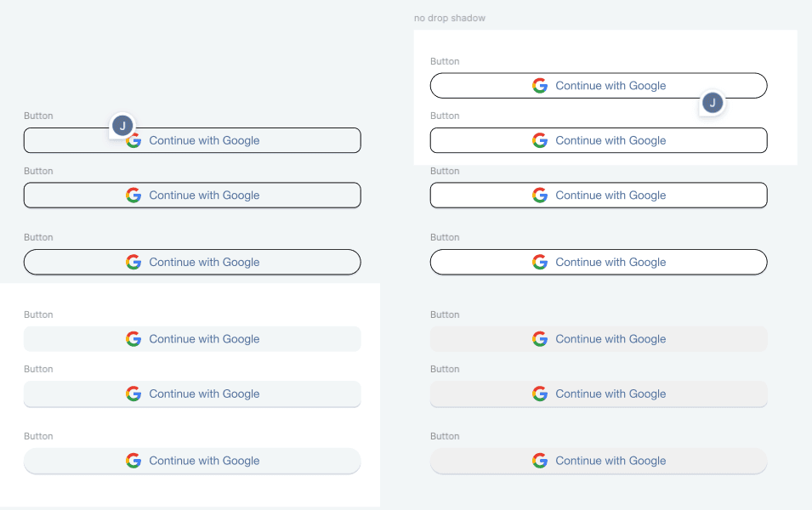Select Button label above top-right pill button
The width and height of the screenshot is (812, 510).
pyautogui.click(x=445, y=61)
